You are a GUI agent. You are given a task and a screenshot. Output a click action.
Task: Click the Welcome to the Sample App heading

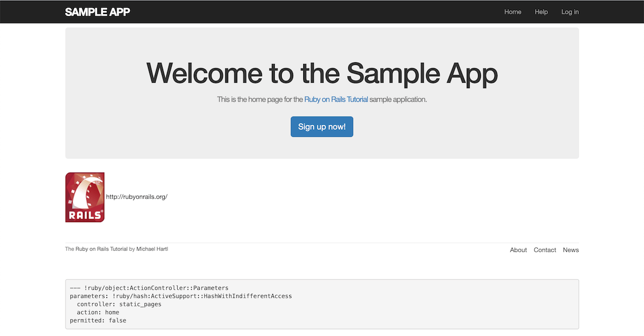click(322, 73)
